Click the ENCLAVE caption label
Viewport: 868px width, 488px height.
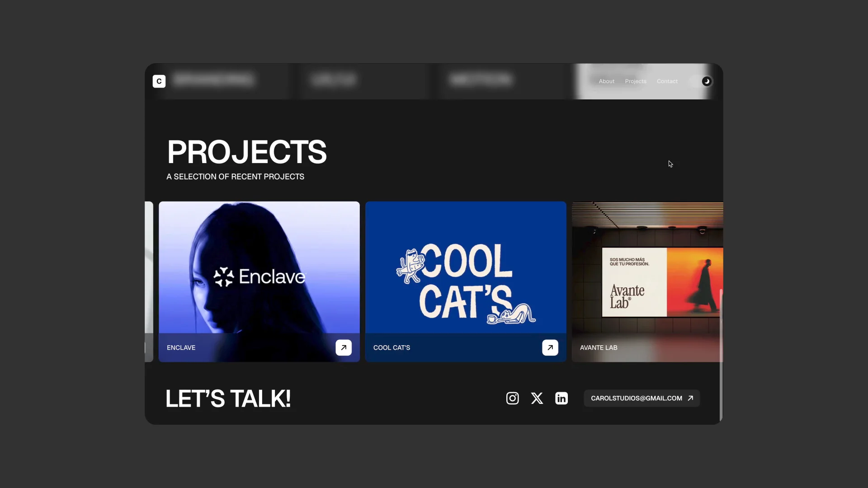[181, 347]
